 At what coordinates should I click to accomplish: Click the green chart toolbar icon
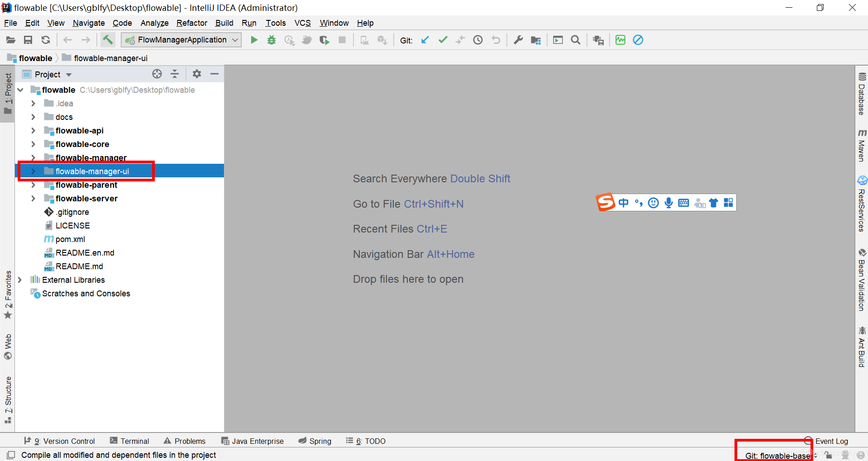point(620,40)
